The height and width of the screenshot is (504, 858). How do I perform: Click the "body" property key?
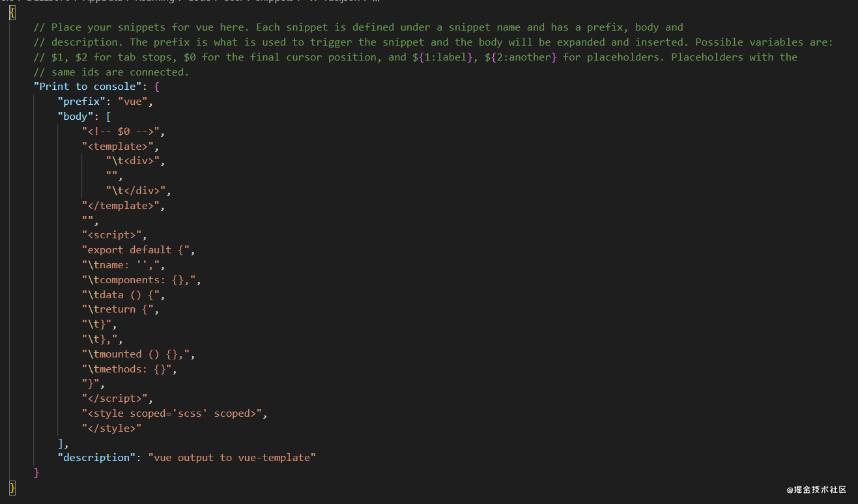tap(76, 117)
